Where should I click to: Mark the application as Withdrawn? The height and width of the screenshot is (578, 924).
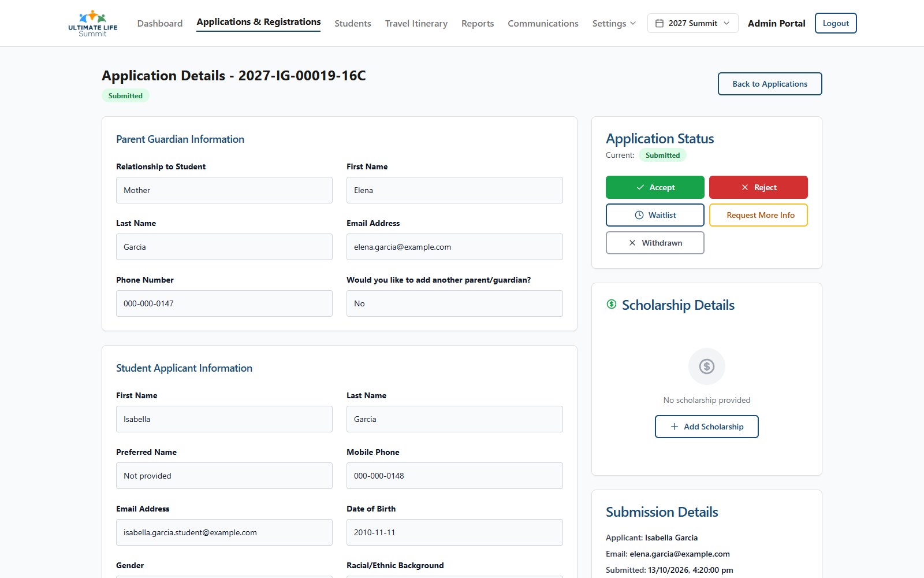point(655,243)
